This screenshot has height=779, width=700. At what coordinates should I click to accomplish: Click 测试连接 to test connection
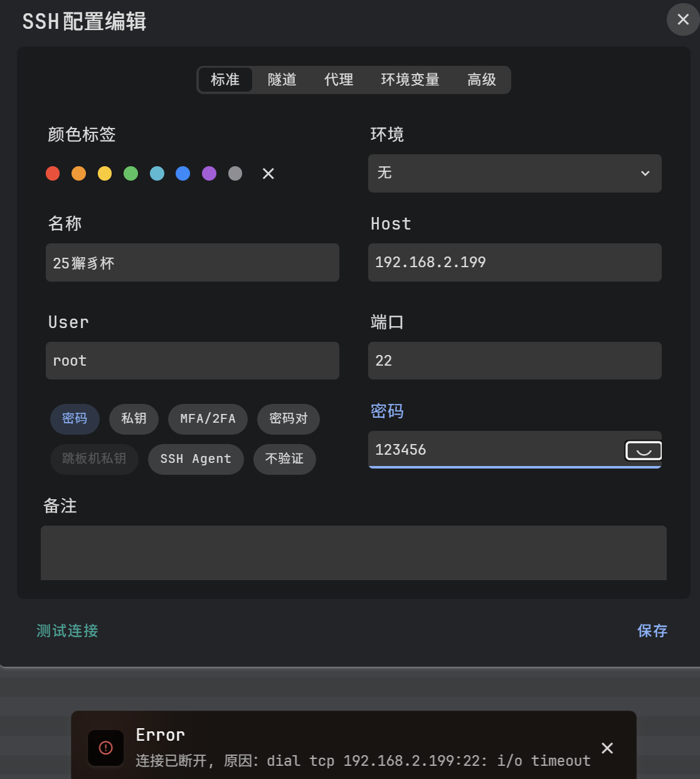67,630
